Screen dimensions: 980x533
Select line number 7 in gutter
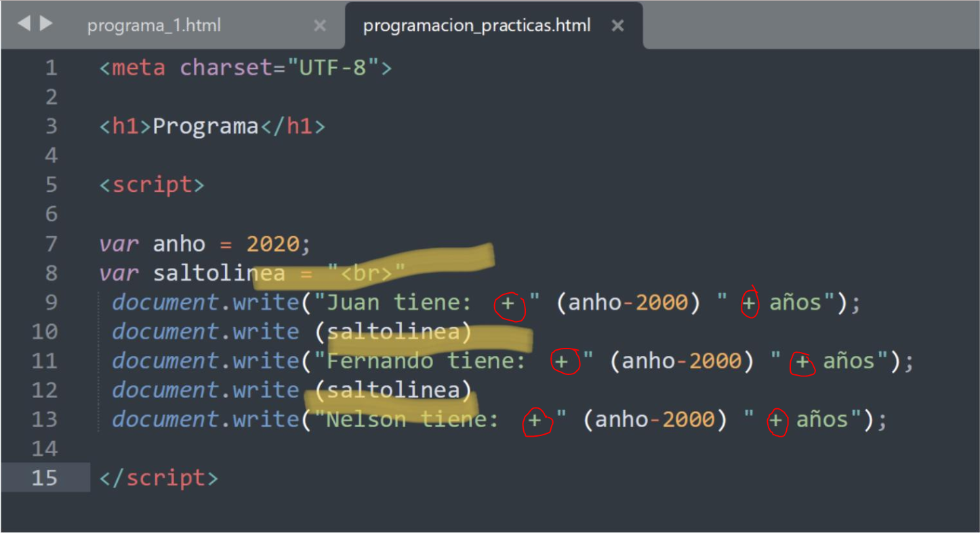click(52, 243)
